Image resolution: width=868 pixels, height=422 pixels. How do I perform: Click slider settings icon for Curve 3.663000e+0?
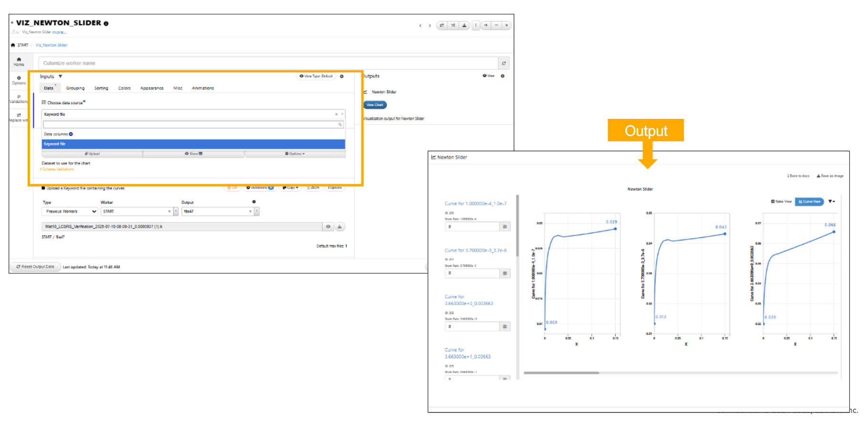[505, 327]
